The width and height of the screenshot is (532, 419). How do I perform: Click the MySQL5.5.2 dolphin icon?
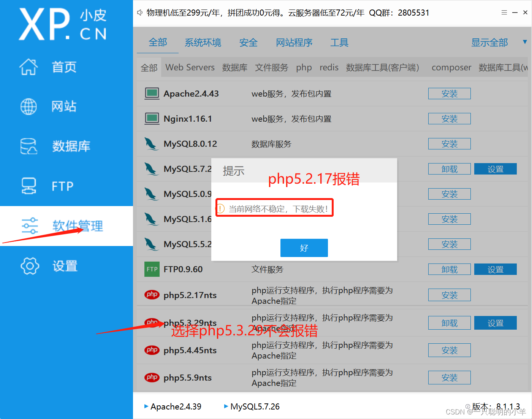pos(151,244)
